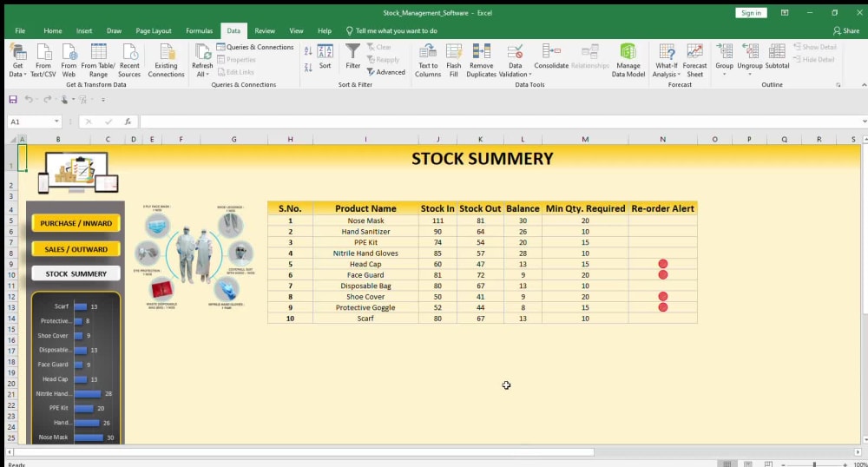Open Manage Data Model
This screenshot has width=868, height=467.
click(x=628, y=60)
